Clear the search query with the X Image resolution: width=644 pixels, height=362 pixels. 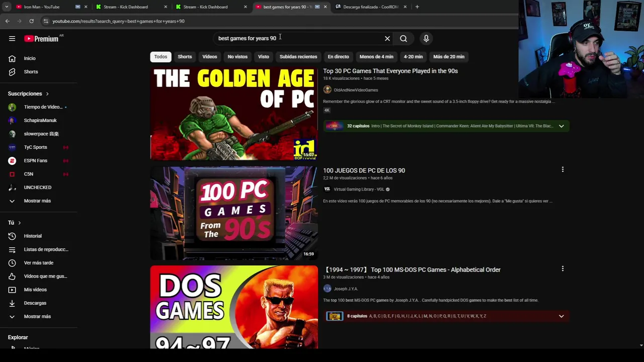[387, 38]
